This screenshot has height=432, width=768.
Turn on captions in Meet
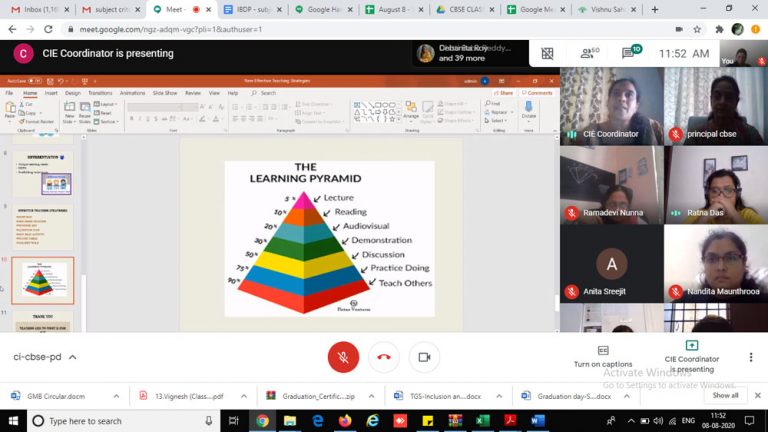tap(603, 356)
